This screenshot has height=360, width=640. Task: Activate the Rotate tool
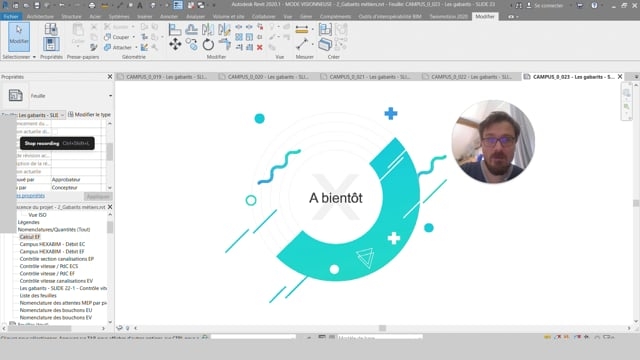(208, 44)
